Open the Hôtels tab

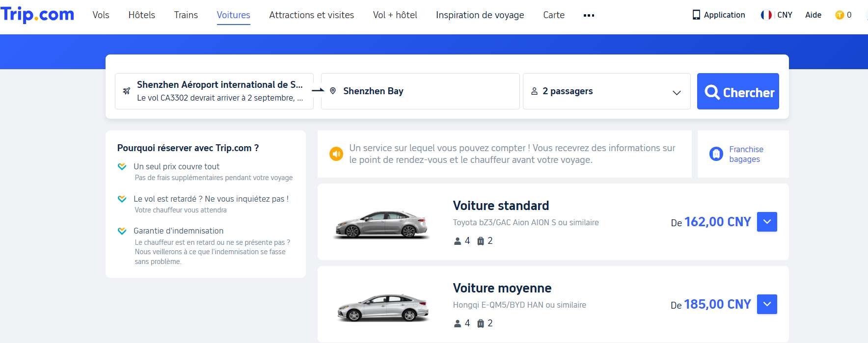[141, 15]
